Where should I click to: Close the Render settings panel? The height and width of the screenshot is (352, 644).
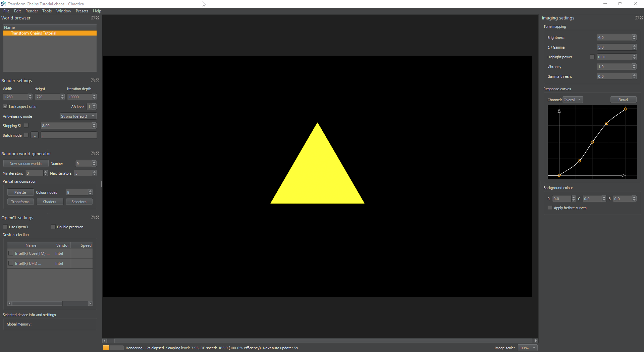click(x=98, y=80)
